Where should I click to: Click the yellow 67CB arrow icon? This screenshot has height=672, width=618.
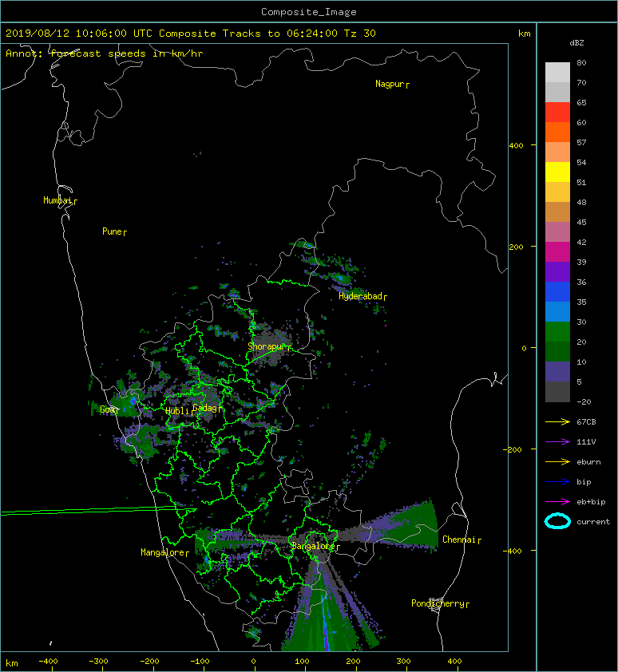click(x=557, y=422)
